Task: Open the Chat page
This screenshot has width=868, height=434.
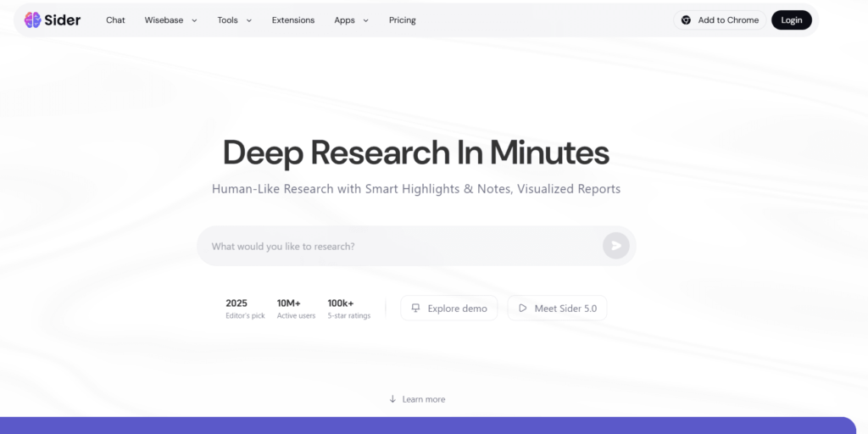Action: 115,20
